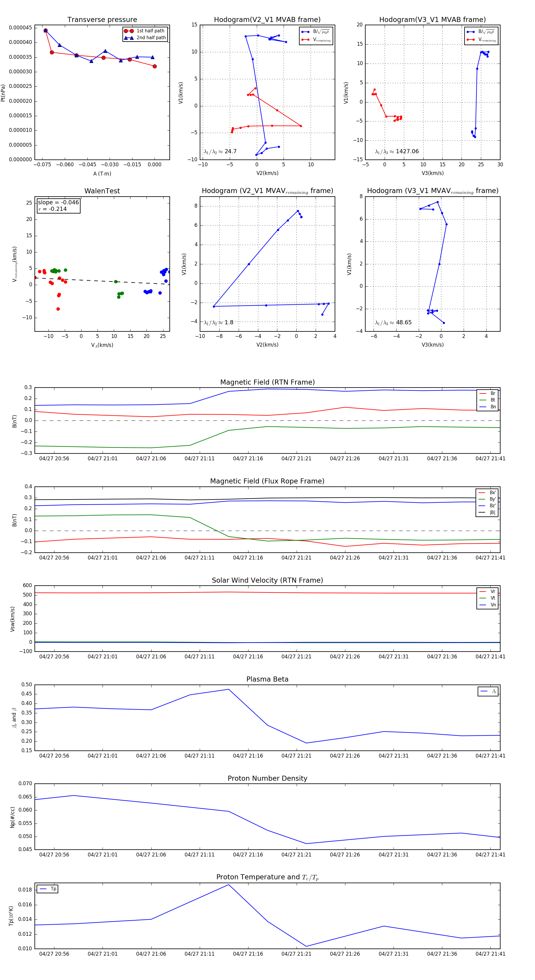
Task: Click '04/27 21:41' tick under Proton Temperature plot
Action: [x=490, y=954]
